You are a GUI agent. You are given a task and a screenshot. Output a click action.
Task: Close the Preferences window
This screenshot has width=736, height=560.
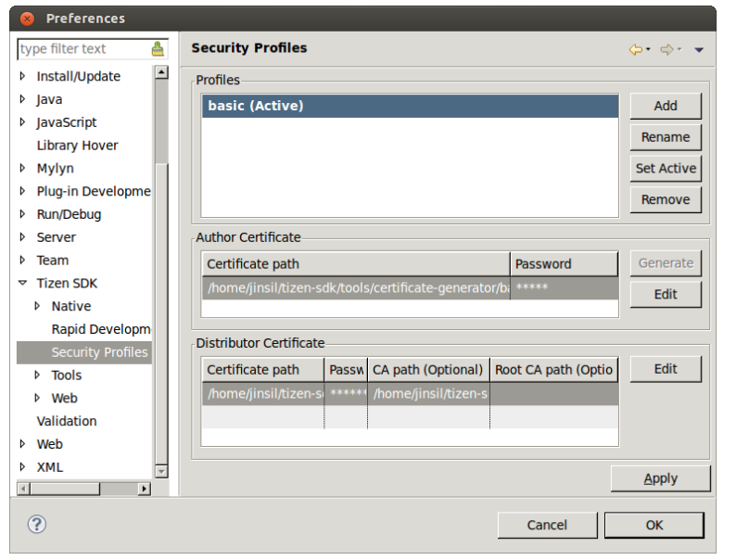[x=28, y=19]
